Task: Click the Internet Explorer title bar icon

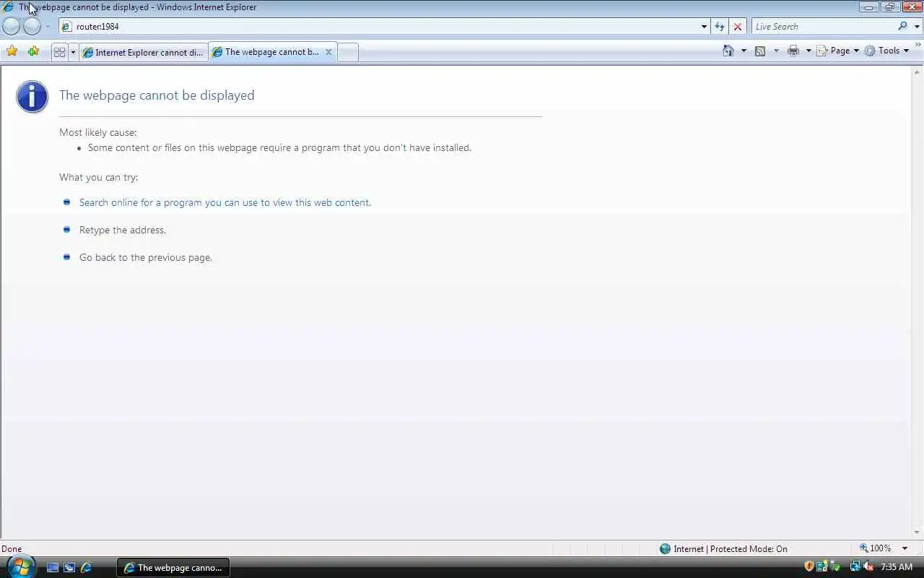Action: click(9, 7)
